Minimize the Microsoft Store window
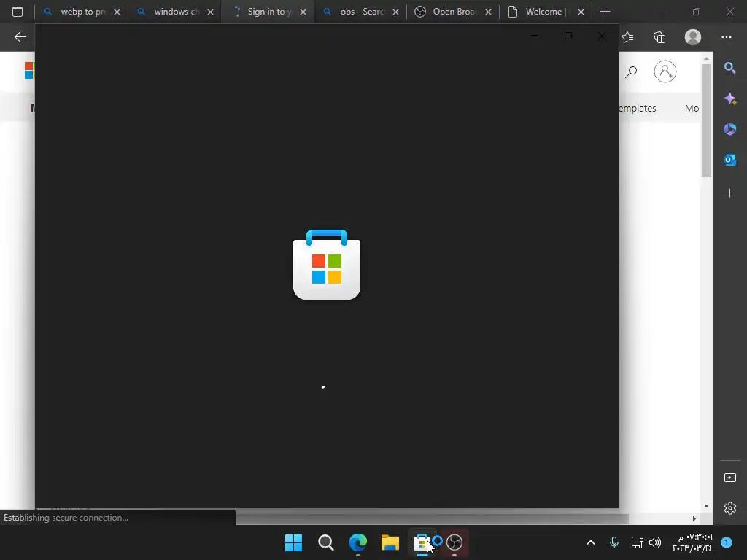 (x=535, y=36)
